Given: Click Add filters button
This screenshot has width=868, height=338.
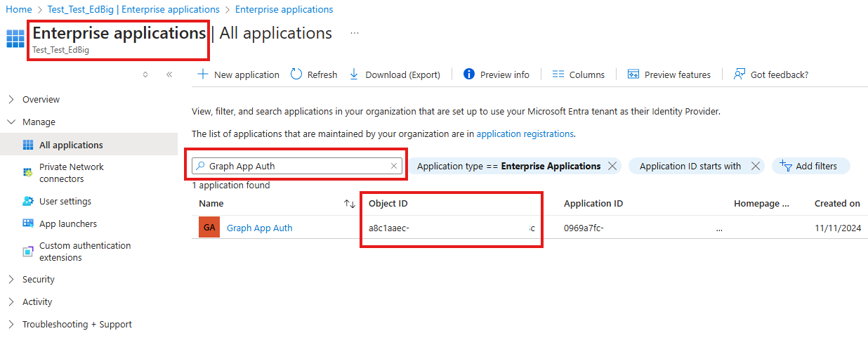Looking at the screenshot, I should pyautogui.click(x=810, y=166).
